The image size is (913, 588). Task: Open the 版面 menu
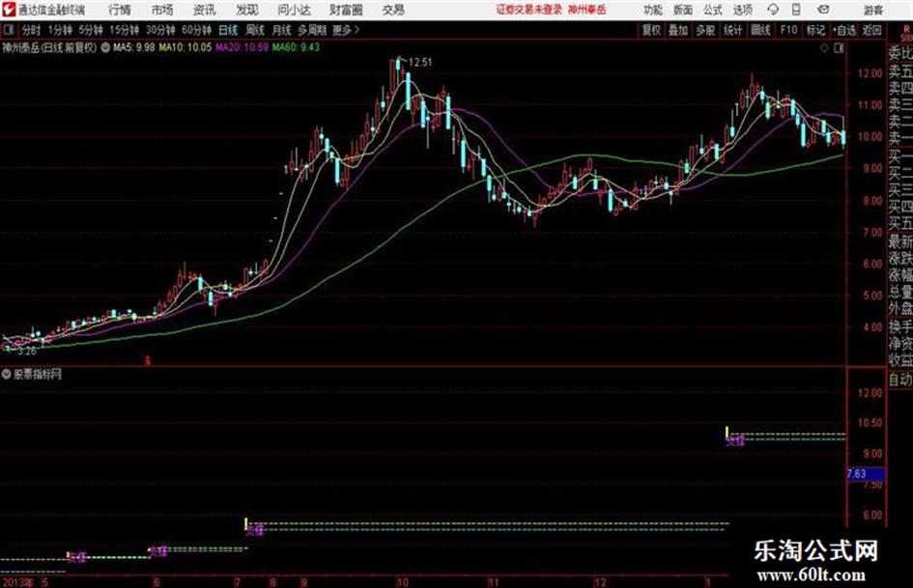683,10
